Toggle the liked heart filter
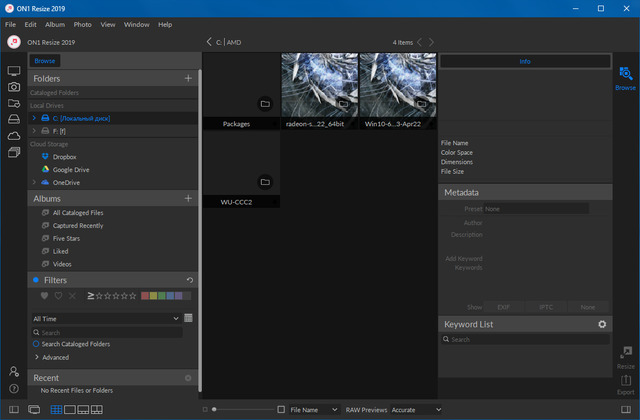The image size is (640, 420). 44,296
